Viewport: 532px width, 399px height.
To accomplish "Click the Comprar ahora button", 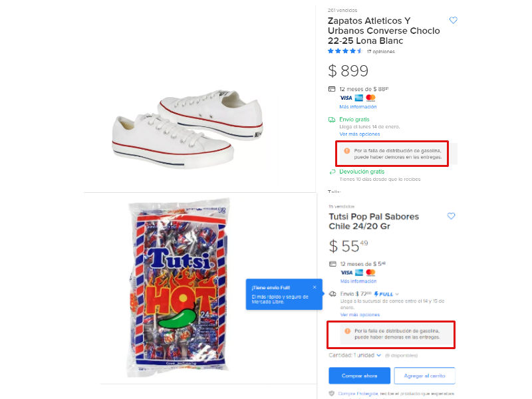I will point(359,376).
